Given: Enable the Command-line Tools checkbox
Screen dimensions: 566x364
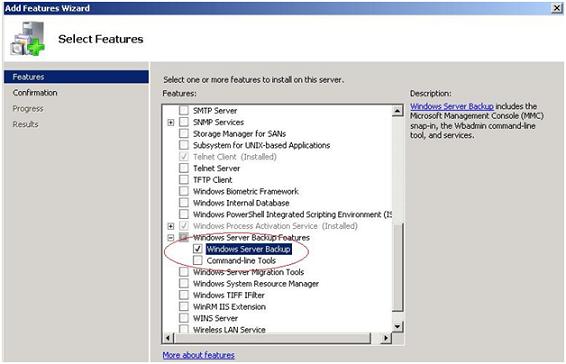Looking at the screenshot, I should pos(197,260).
